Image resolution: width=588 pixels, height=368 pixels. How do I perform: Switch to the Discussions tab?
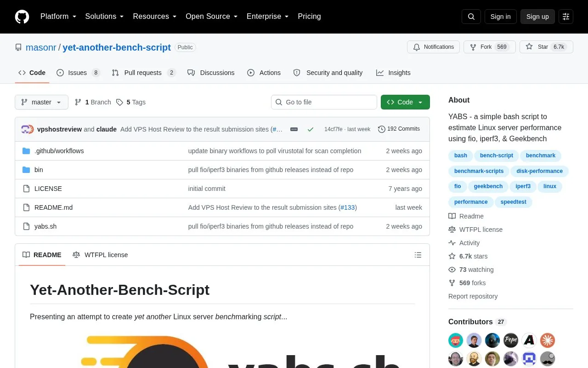click(211, 73)
